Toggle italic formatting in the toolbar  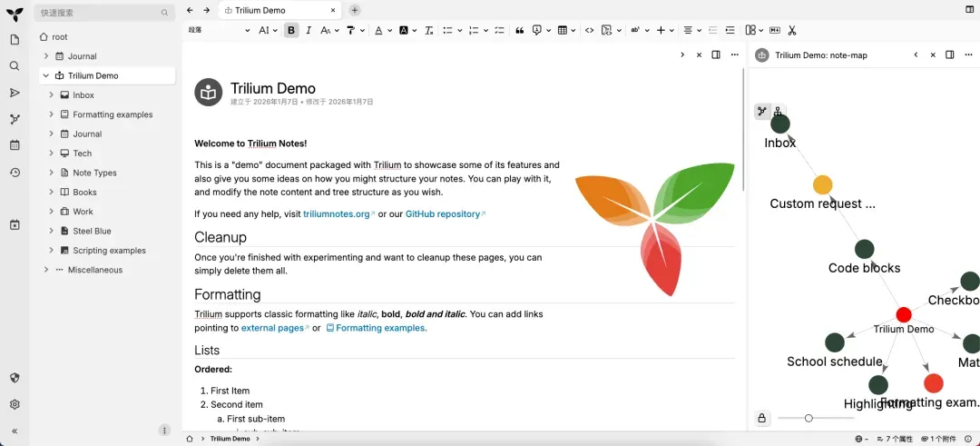click(309, 30)
